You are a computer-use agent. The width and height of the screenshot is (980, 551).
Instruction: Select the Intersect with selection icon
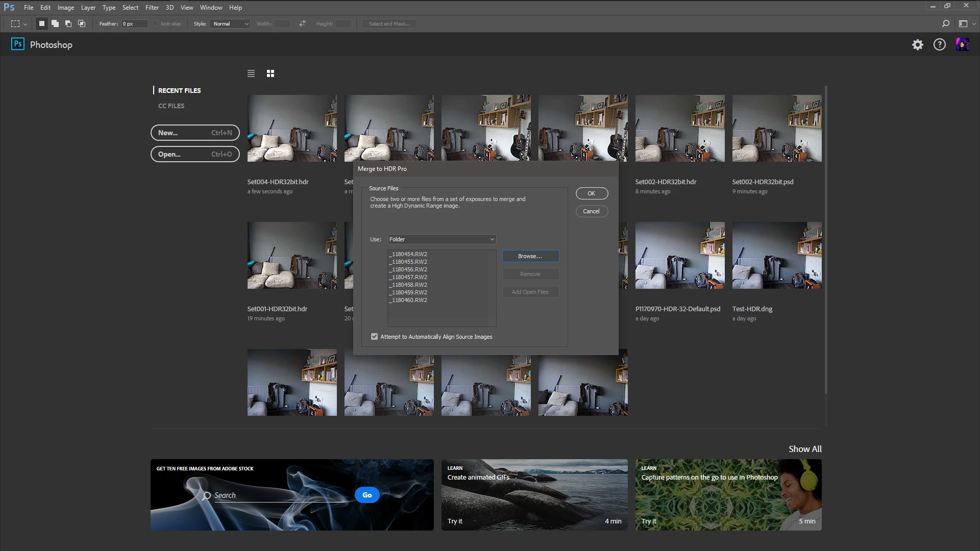(x=82, y=23)
